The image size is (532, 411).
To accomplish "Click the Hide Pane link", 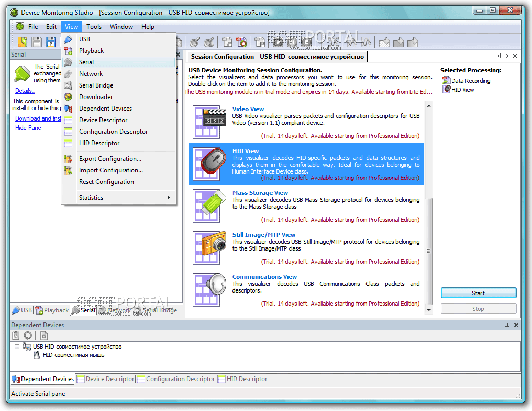I will pyautogui.click(x=28, y=128).
